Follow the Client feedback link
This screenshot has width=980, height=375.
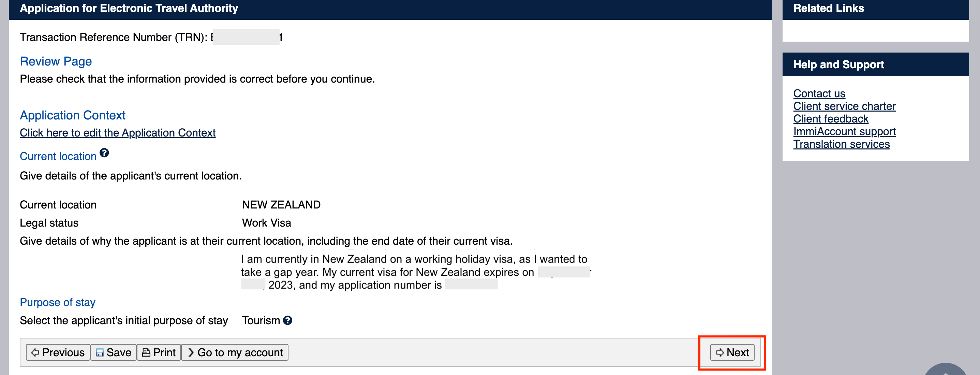(831, 119)
